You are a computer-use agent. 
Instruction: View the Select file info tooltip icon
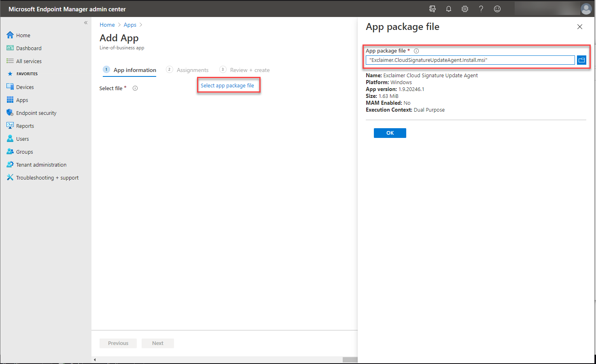(x=135, y=88)
